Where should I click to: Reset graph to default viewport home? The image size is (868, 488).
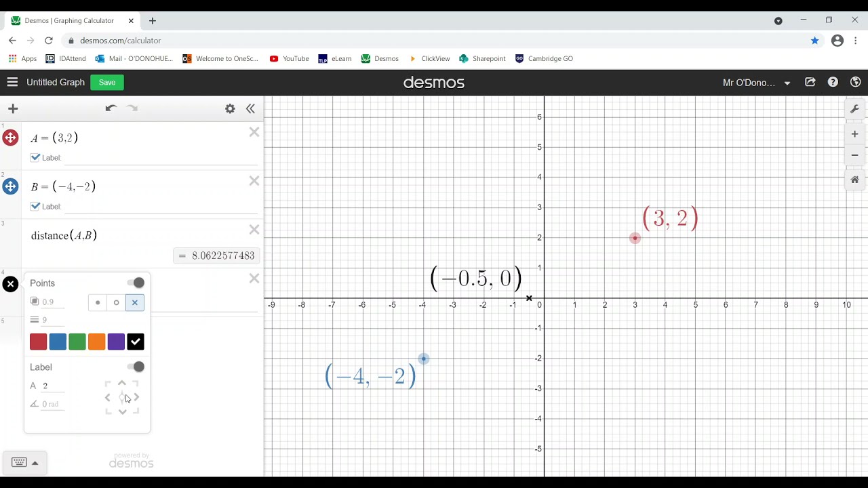854,180
